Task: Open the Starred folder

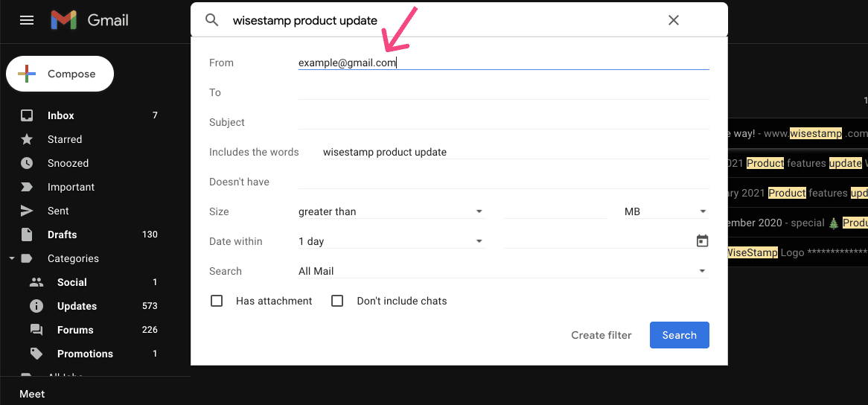Action: [65, 139]
